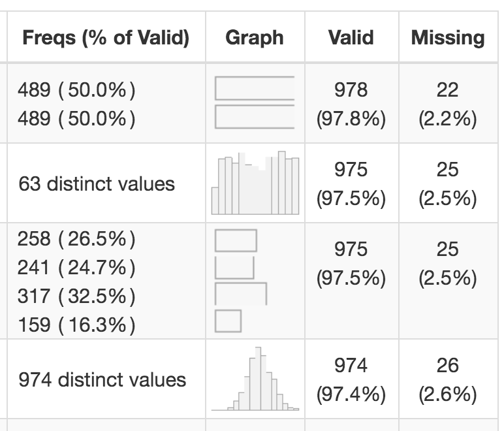Viewport: 504px width, 431px height.
Task: Click the 258 (26.5%) frequency entry
Action: [77, 239]
